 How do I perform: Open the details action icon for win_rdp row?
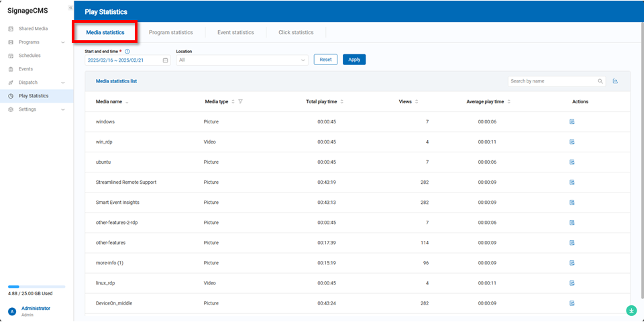coord(572,142)
